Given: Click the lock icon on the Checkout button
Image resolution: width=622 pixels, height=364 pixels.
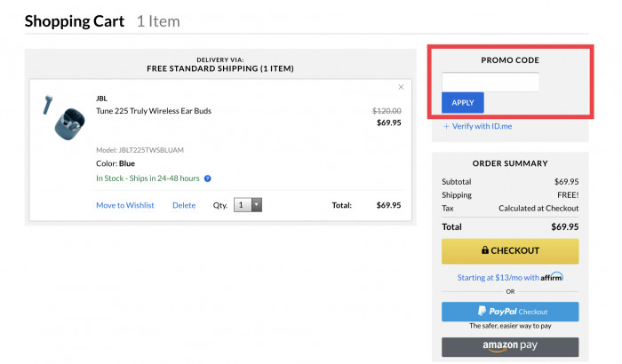Looking at the screenshot, I should point(485,250).
